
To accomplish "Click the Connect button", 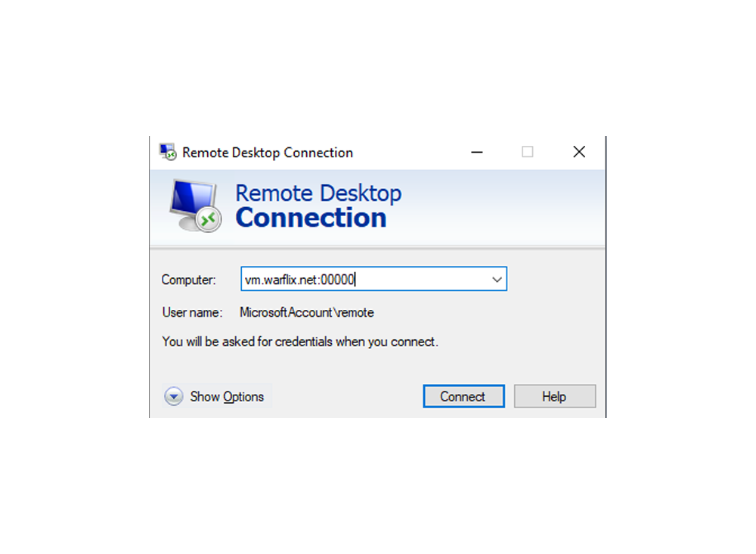I will point(464,396).
